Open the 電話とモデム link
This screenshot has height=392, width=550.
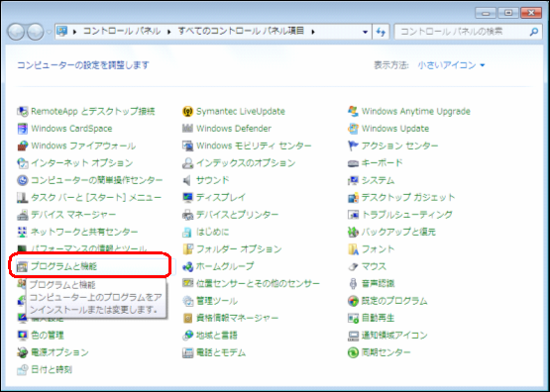(221, 352)
